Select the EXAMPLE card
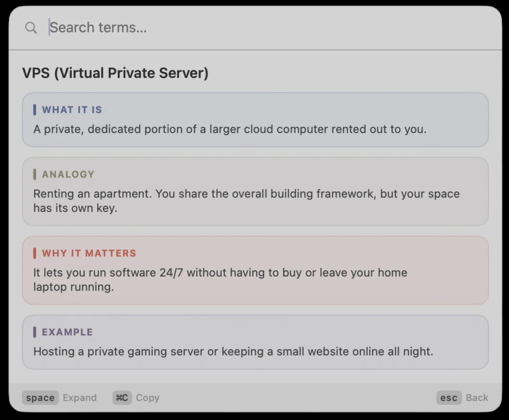The width and height of the screenshot is (509, 420). coord(255,342)
